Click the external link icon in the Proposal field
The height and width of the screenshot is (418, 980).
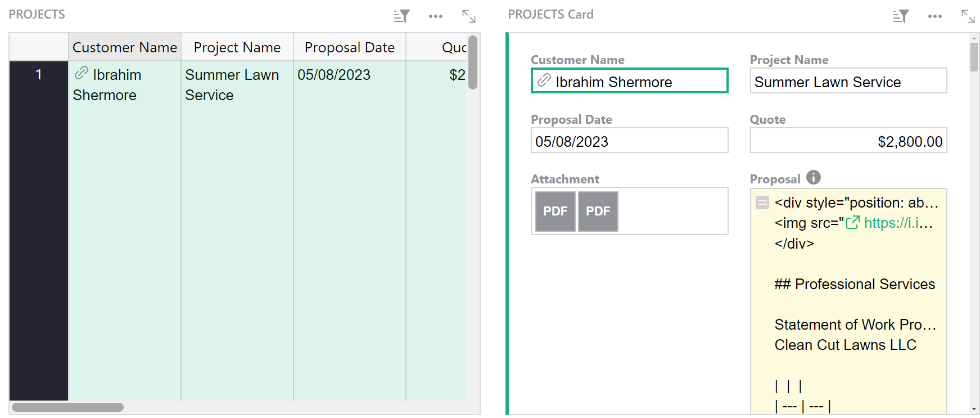(x=853, y=223)
